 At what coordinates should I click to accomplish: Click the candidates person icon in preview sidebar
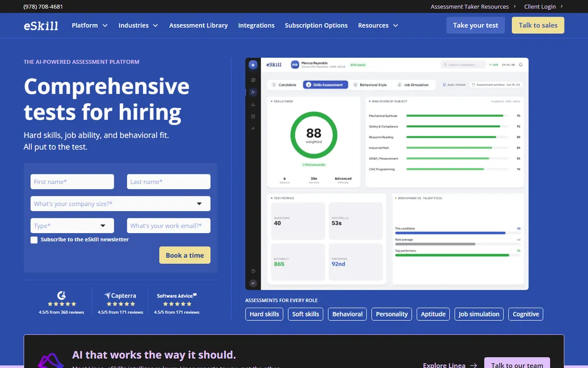pyautogui.click(x=253, y=93)
